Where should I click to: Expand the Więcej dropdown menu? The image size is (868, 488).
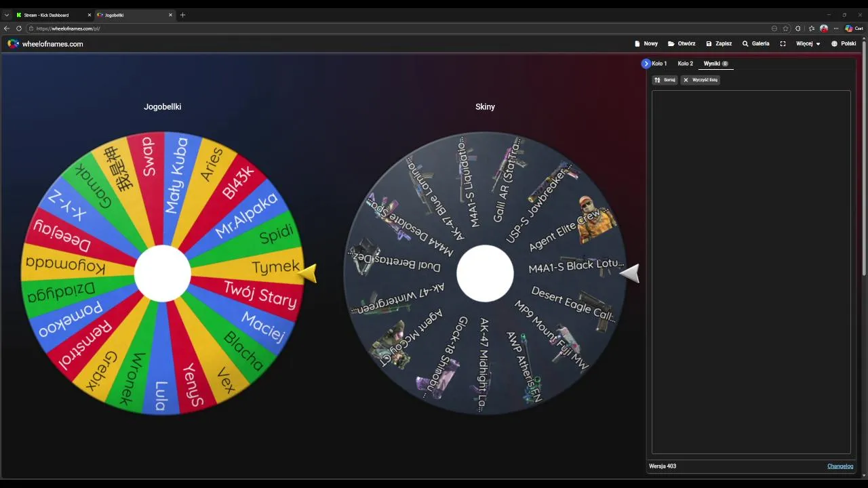point(808,43)
